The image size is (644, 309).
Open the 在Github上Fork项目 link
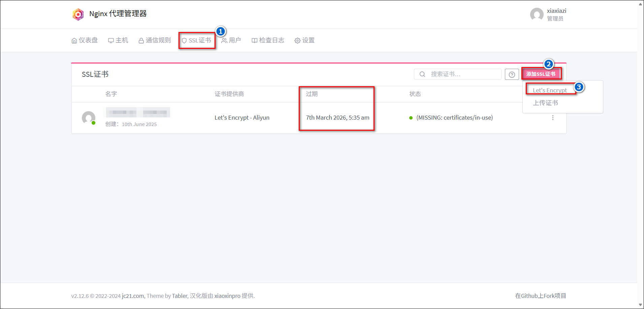[540, 296]
